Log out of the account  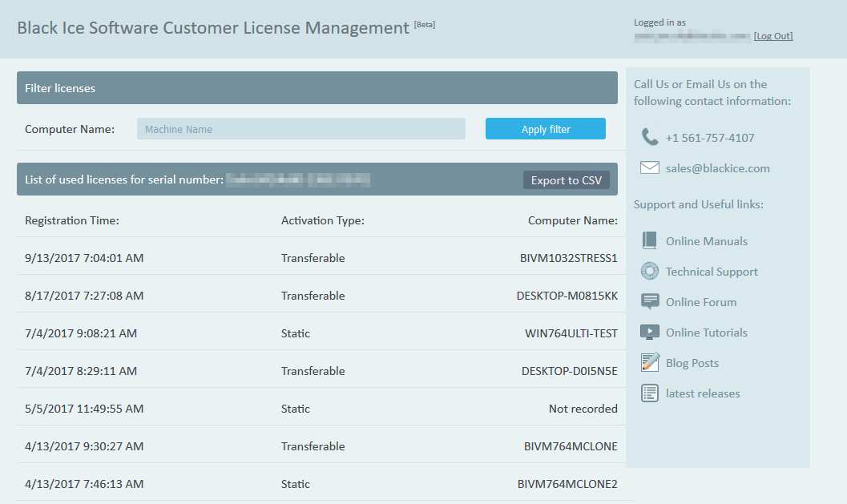[x=773, y=36]
